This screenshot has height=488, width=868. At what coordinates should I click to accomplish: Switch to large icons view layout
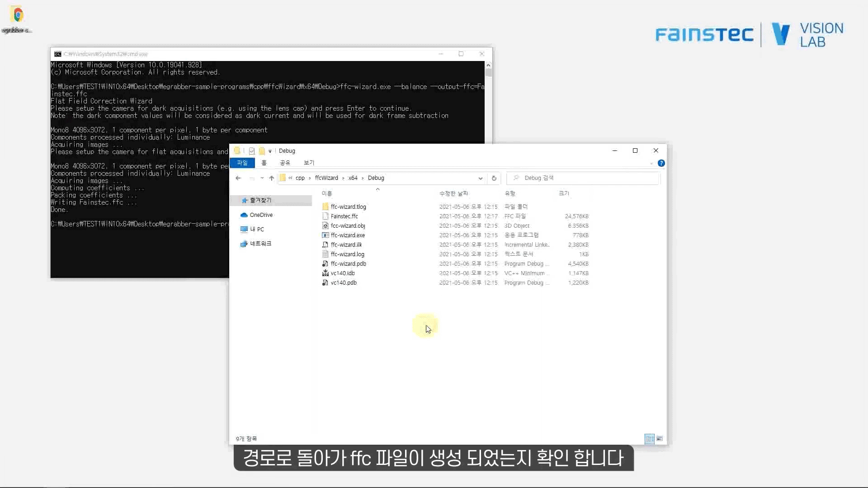pos(660,439)
